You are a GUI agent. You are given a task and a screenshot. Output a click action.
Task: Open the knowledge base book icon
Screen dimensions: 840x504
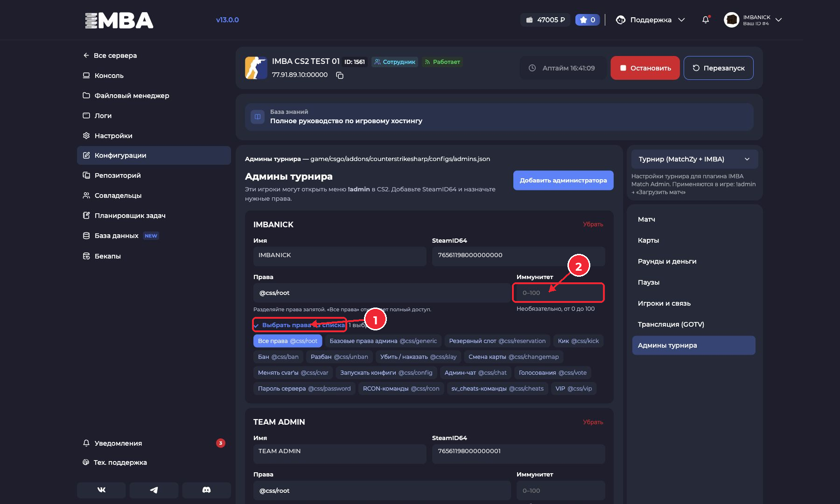pos(258,117)
